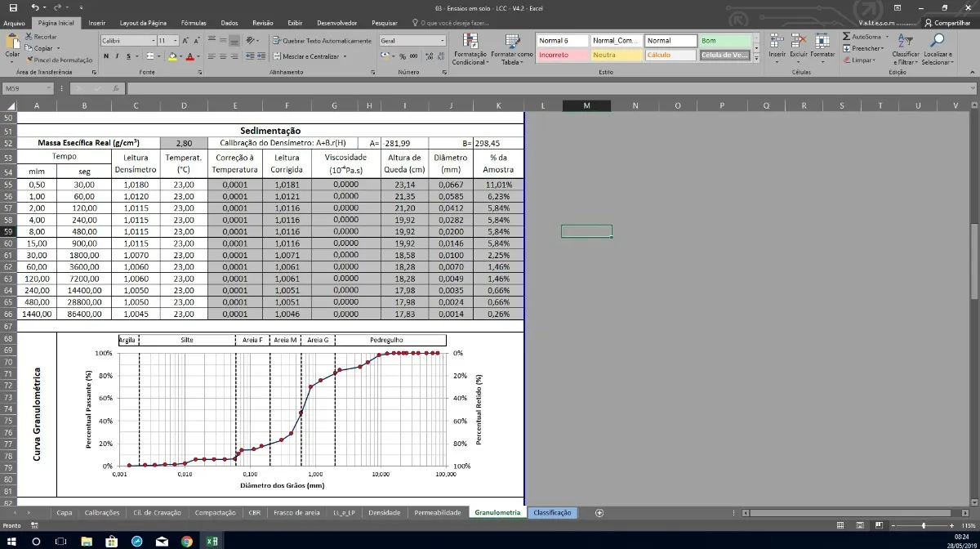Click the AutoSoma sigma icon
This screenshot has height=549, width=980.
(x=847, y=37)
